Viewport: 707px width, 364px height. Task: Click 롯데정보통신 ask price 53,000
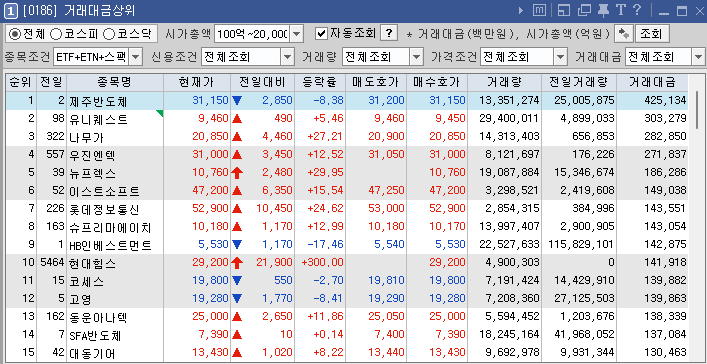(386, 209)
